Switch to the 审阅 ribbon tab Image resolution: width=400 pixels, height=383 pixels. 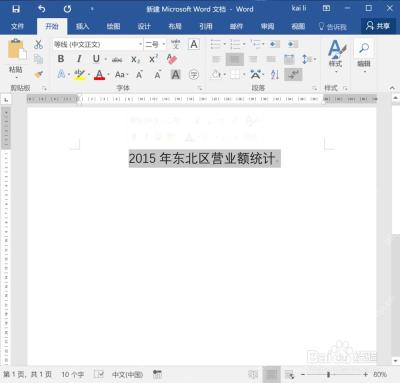tap(267, 26)
